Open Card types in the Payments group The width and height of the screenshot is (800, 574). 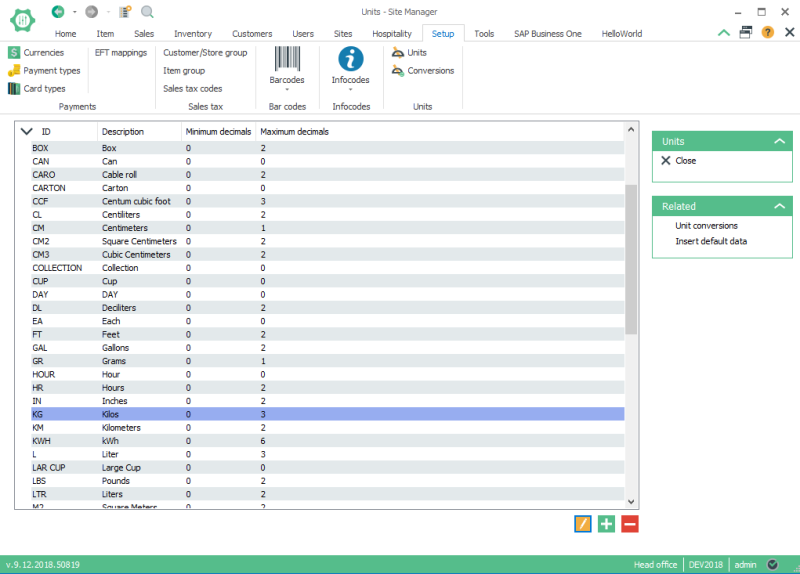pos(37,89)
